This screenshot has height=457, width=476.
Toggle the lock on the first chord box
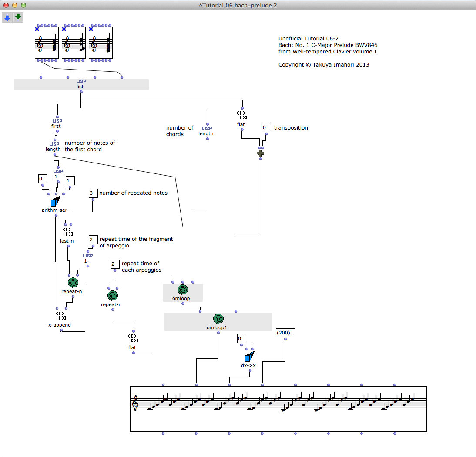(37, 29)
